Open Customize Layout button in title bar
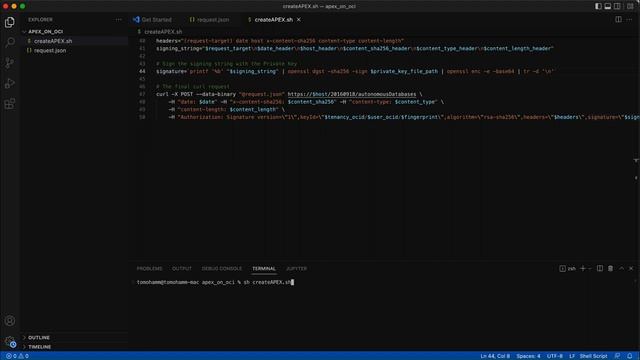Viewport: 640px width, 360px height. click(630, 6)
